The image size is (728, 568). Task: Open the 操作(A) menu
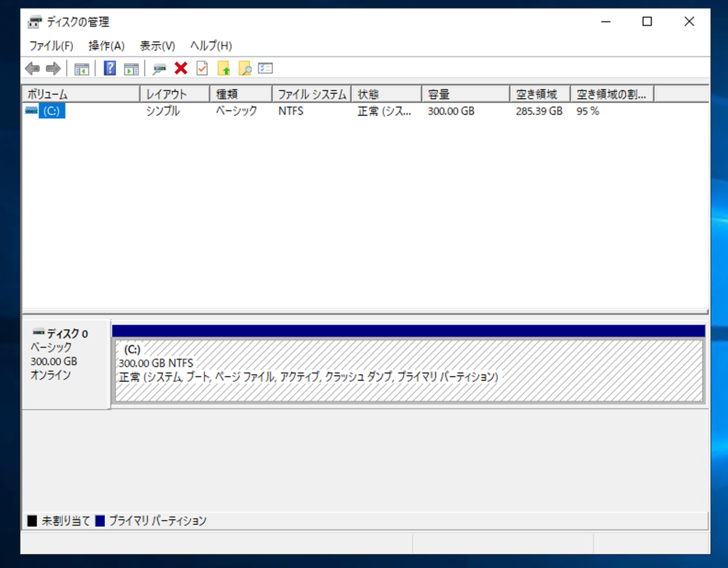[106, 45]
